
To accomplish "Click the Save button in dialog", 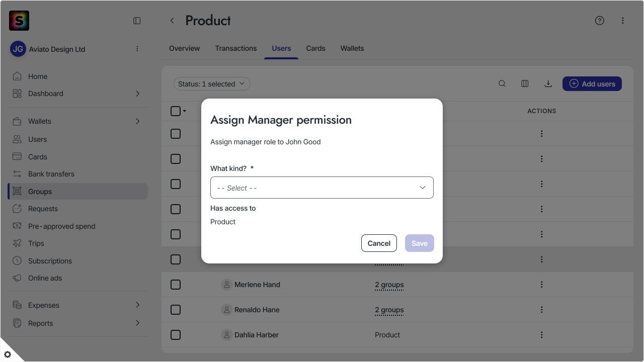I will [420, 243].
